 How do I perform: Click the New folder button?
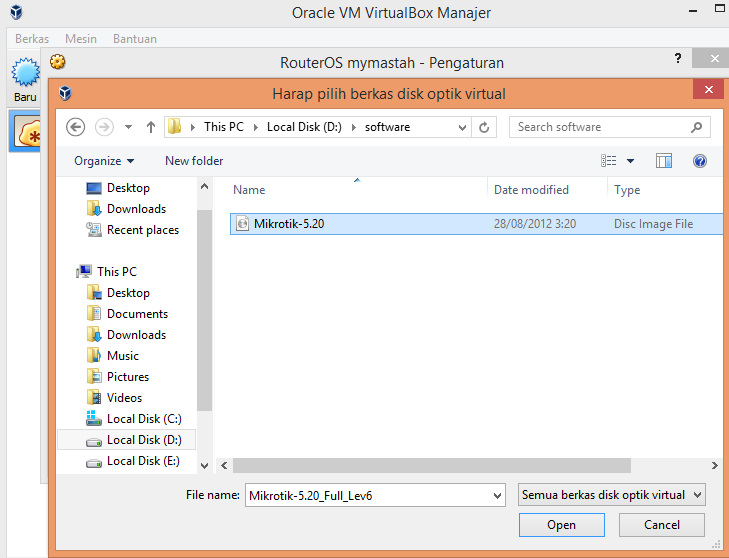click(194, 161)
